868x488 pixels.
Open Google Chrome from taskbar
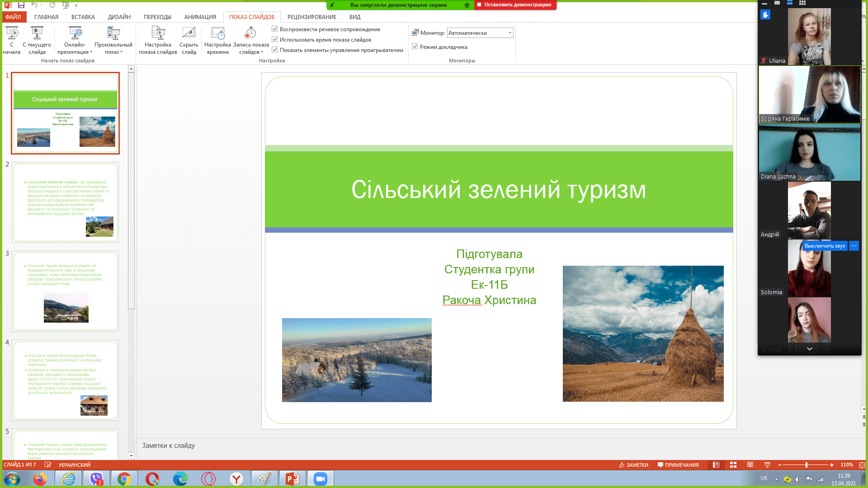click(124, 479)
